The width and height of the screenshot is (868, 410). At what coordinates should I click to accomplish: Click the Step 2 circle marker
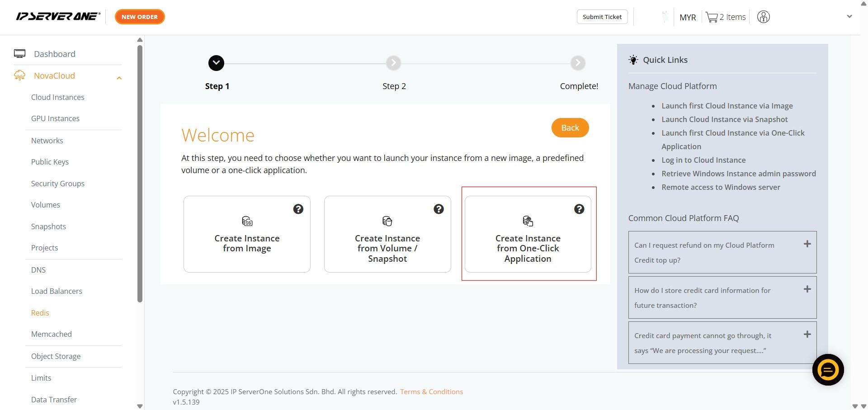click(x=393, y=63)
